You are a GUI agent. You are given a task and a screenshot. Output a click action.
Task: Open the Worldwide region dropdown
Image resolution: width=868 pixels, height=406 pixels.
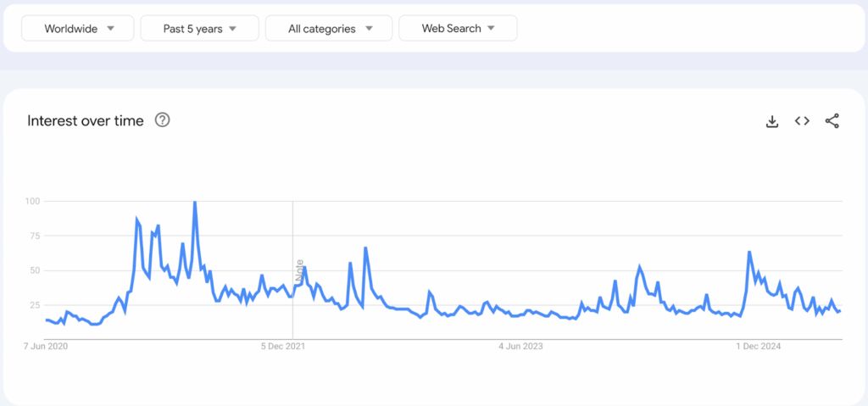pyautogui.click(x=78, y=28)
